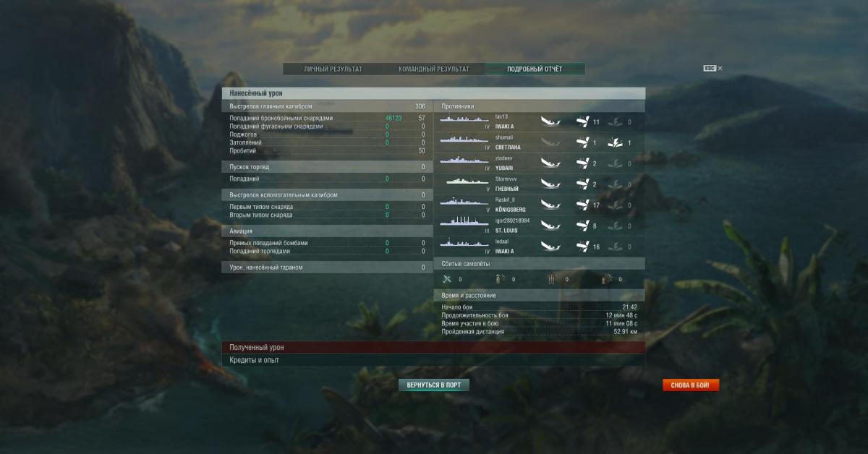The height and width of the screenshot is (454, 868).
Task: Expand the Кредиты и опыт section
Action: [x=433, y=360]
